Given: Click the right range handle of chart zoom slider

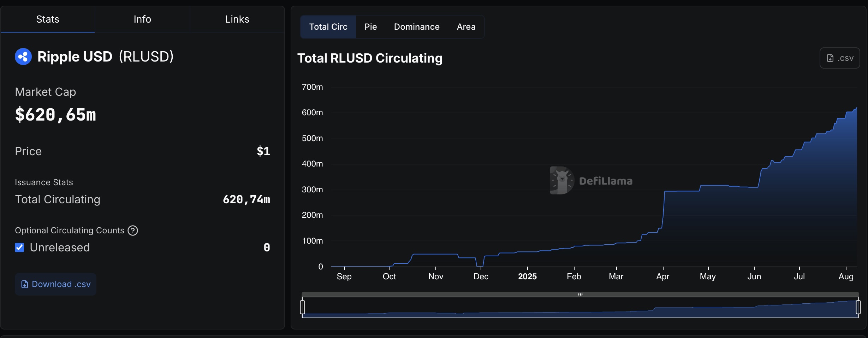Looking at the screenshot, I should pyautogui.click(x=858, y=307).
